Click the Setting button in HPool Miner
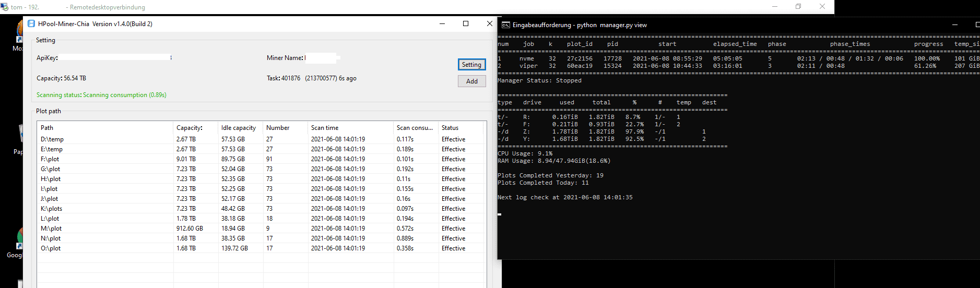980x288 pixels. point(472,65)
